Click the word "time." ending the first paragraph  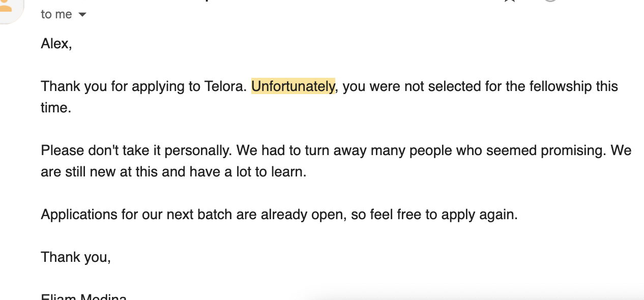coord(56,108)
